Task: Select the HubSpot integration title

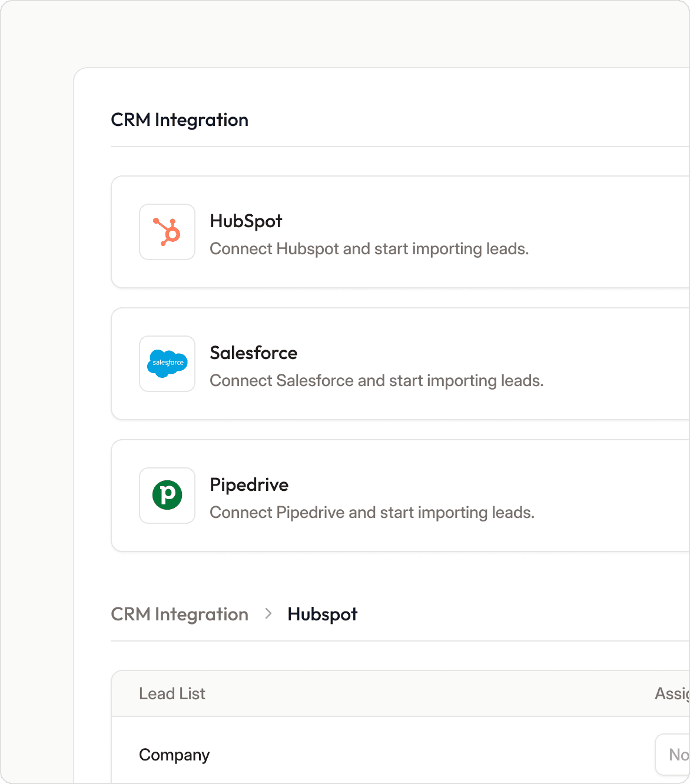Action: click(246, 221)
